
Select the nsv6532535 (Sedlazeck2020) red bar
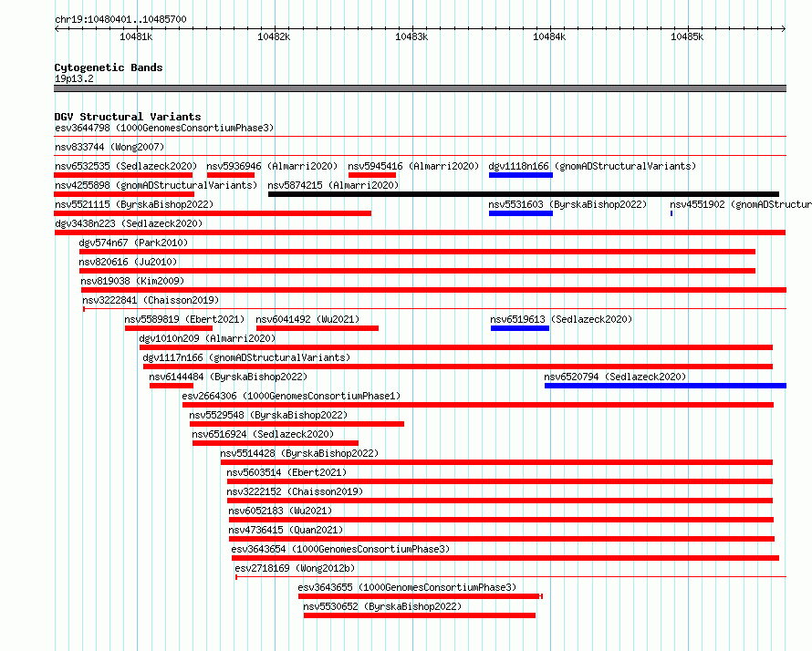click(x=123, y=175)
